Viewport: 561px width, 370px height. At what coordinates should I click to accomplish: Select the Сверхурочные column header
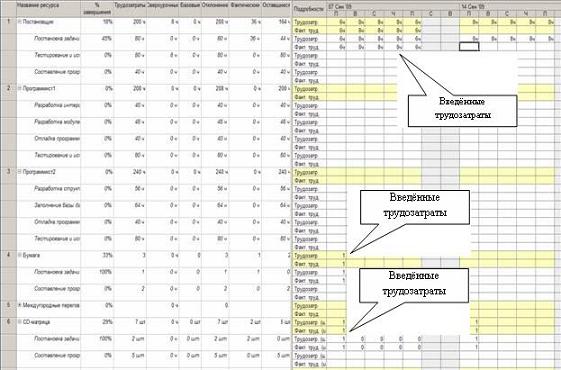pyautogui.click(x=162, y=9)
